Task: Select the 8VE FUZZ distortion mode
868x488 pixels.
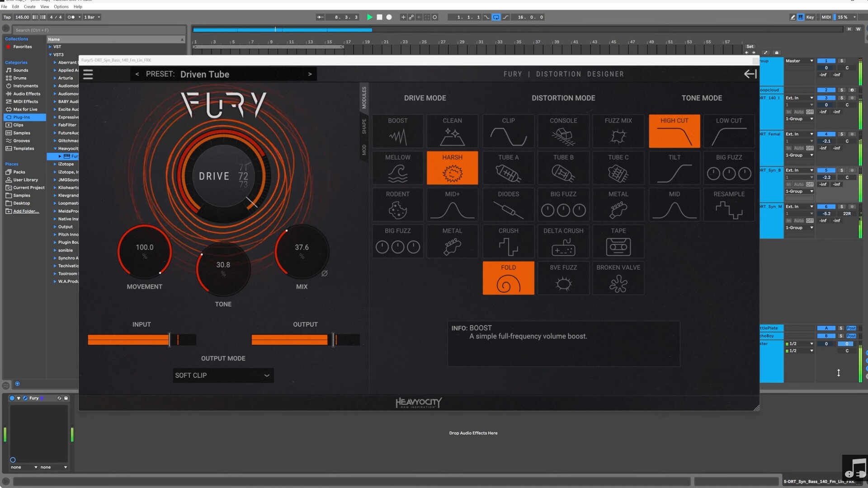Action: pos(563,277)
